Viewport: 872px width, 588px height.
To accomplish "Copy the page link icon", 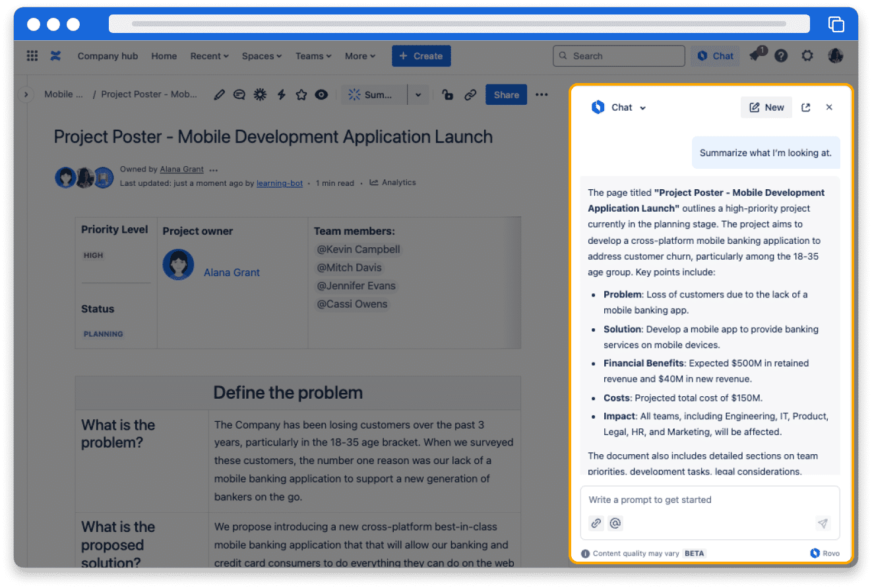I will pos(470,95).
